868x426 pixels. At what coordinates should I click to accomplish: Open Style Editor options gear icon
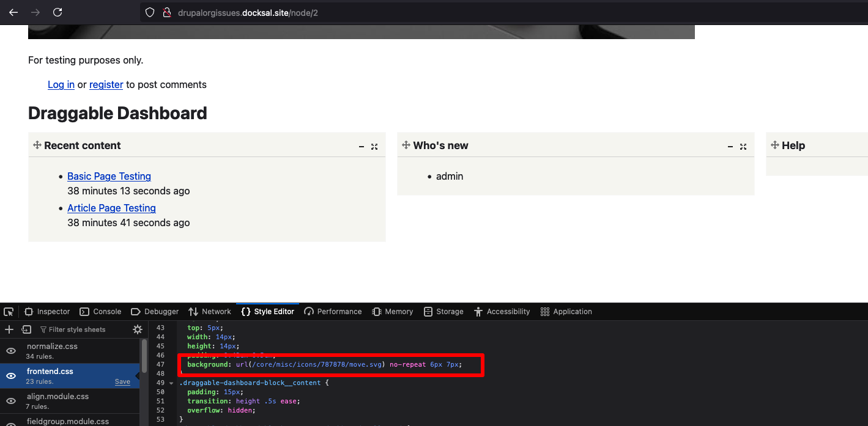point(138,329)
